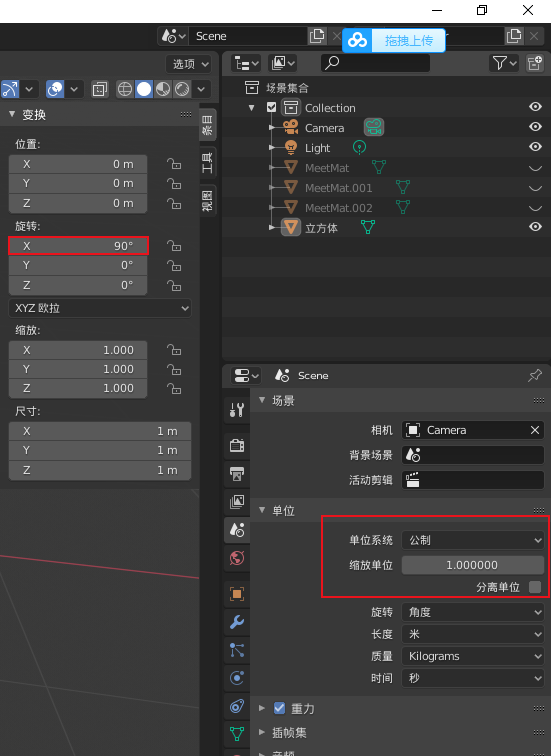The image size is (551, 756).
Task: Switch to the 工具 sidebar tab
Action: (207, 162)
